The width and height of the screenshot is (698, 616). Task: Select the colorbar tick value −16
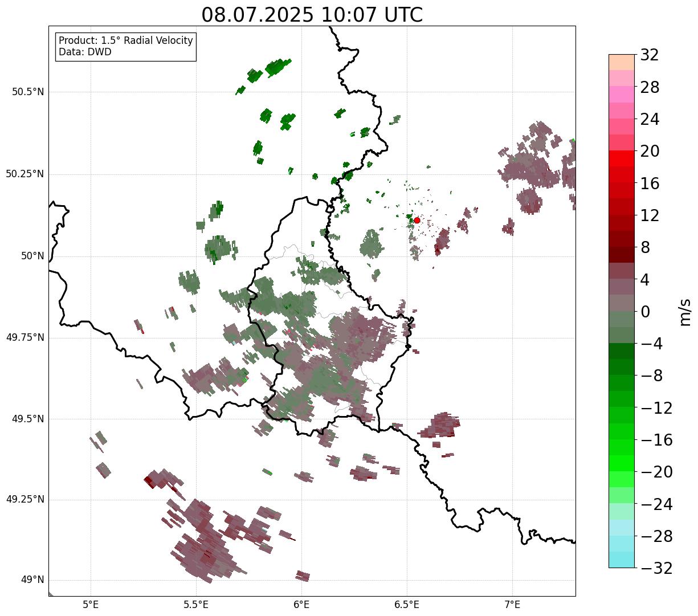[656, 440]
